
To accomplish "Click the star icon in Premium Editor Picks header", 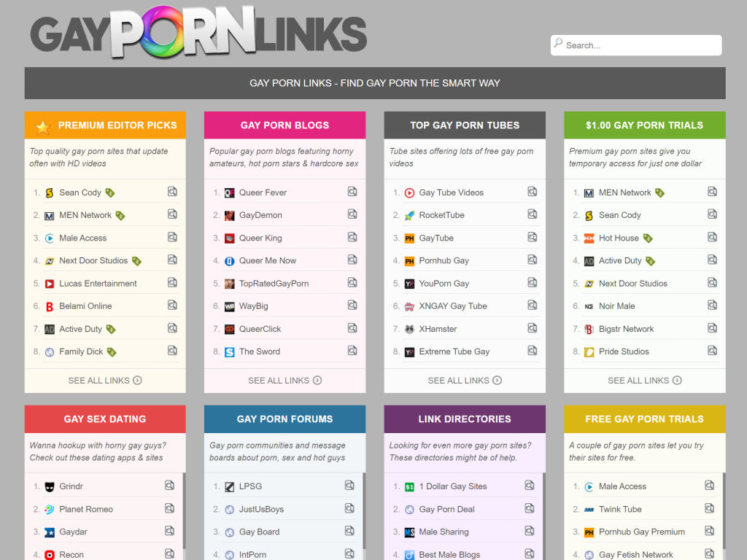I will tap(43, 127).
